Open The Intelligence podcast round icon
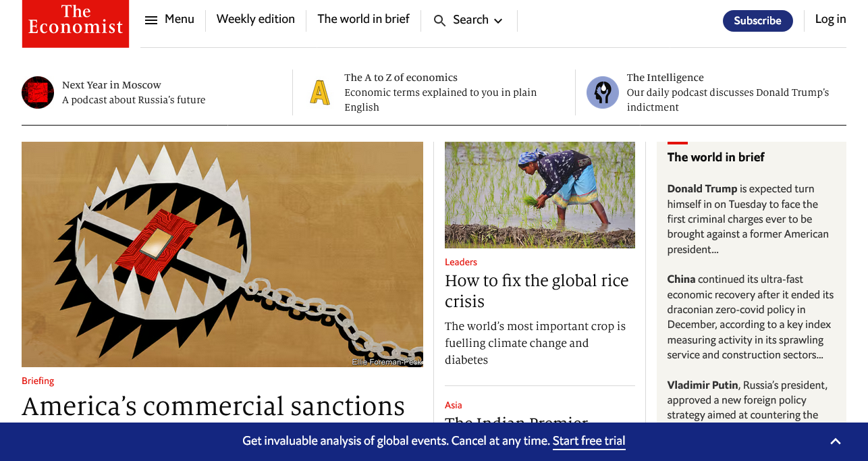This screenshot has height=461, width=868. pos(603,92)
